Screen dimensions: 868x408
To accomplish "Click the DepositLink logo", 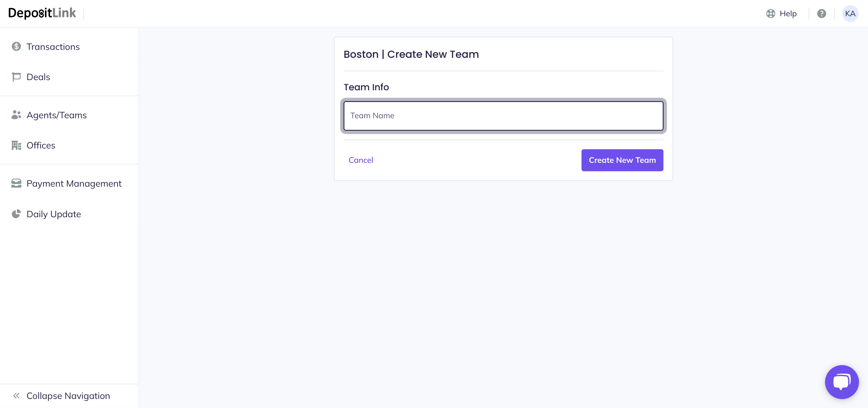I will [x=42, y=13].
